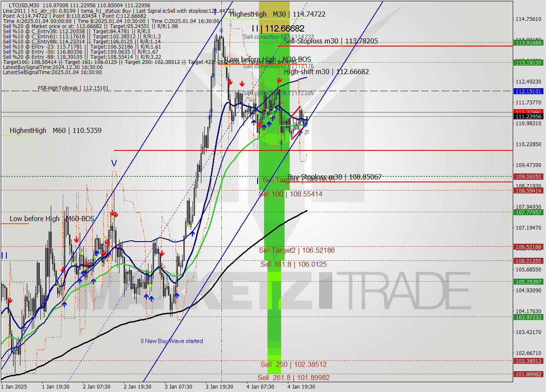Click the hollow blue arrow at latest candle
Screen dimensions: 546x392
point(306,132)
